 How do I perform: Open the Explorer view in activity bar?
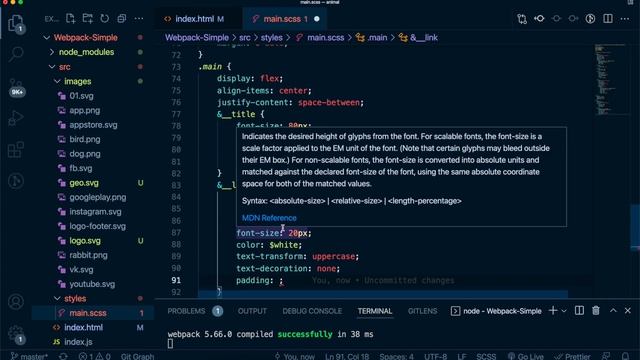(16, 22)
